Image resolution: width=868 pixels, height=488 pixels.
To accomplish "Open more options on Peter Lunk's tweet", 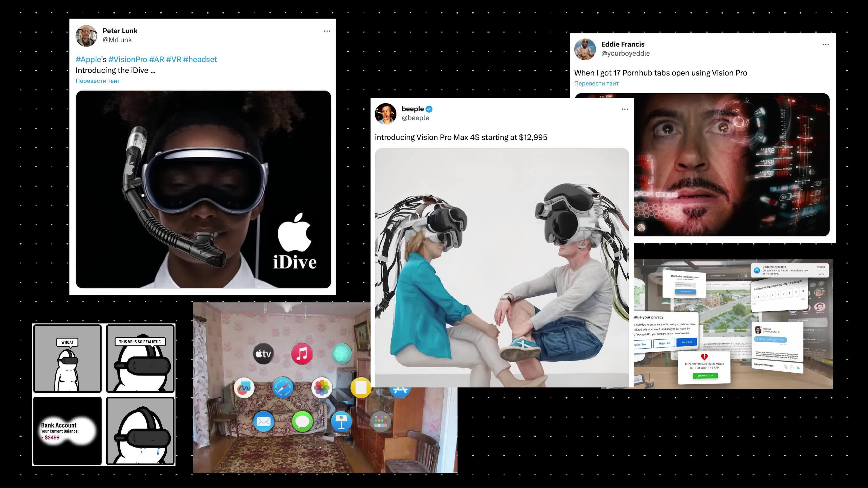I will [327, 31].
